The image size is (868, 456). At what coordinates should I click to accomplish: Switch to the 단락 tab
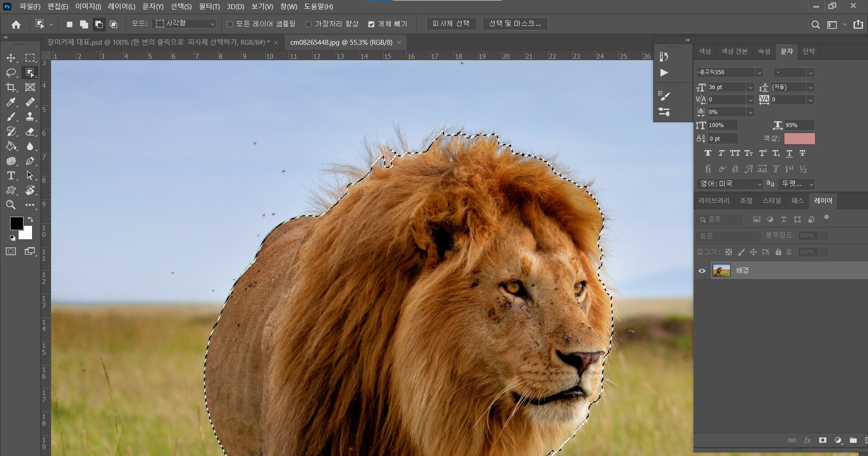click(x=808, y=51)
